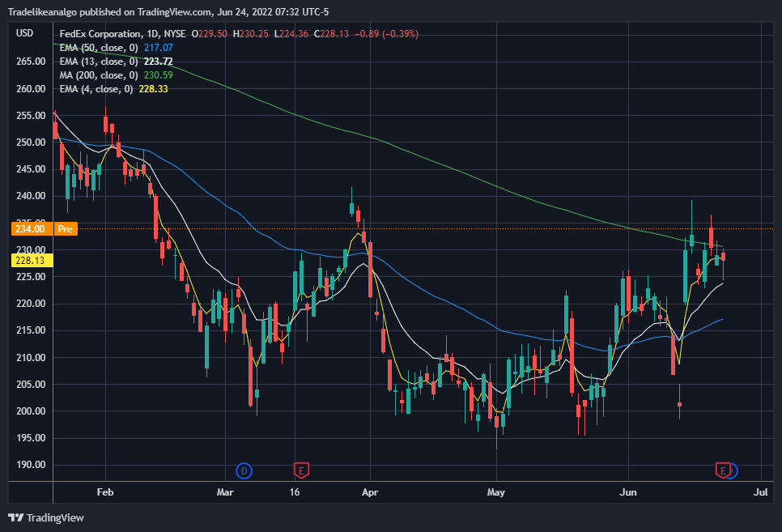This screenshot has width=782, height=532.
Task: Click the 220.00 price axis label
Action: [31, 304]
